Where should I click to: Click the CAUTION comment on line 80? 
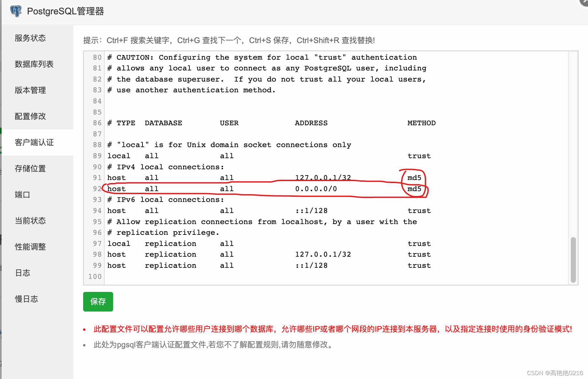pyautogui.click(x=262, y=57)
